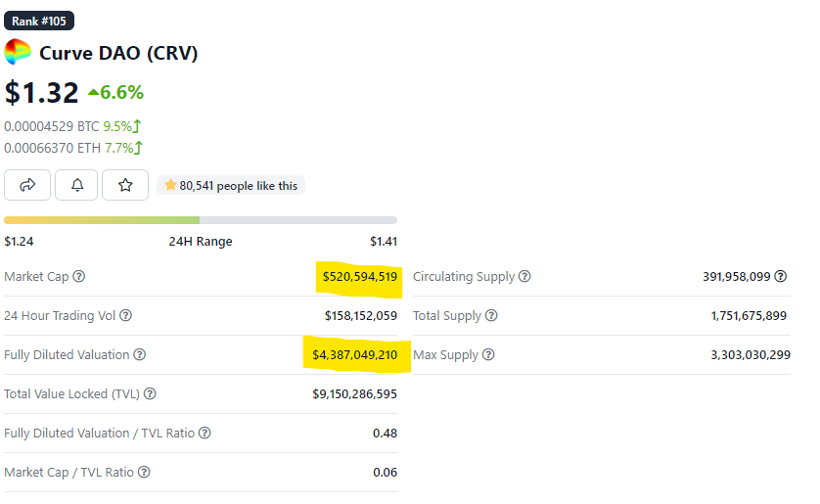This screenshot has height=504, width=820.
Task: Open 24 Hour Trading Vol info icon
Action: [x=125, y=315]
